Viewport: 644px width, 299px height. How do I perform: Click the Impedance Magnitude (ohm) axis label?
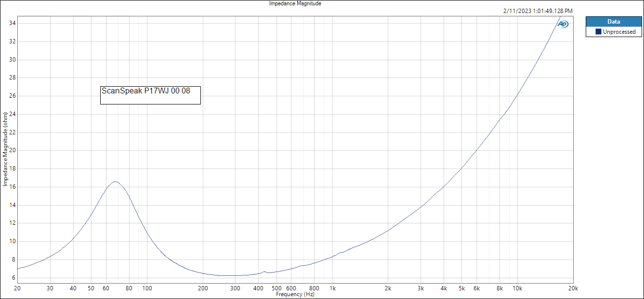[x=5, y=149]
